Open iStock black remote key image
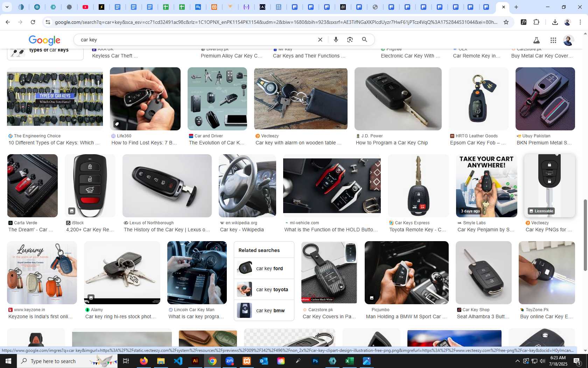 point(90,186)
